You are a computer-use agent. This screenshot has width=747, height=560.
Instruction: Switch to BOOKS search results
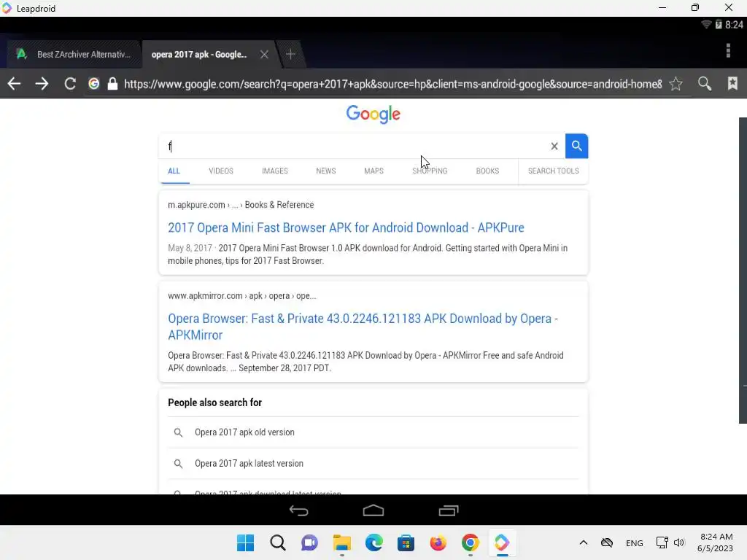point(487,171)
